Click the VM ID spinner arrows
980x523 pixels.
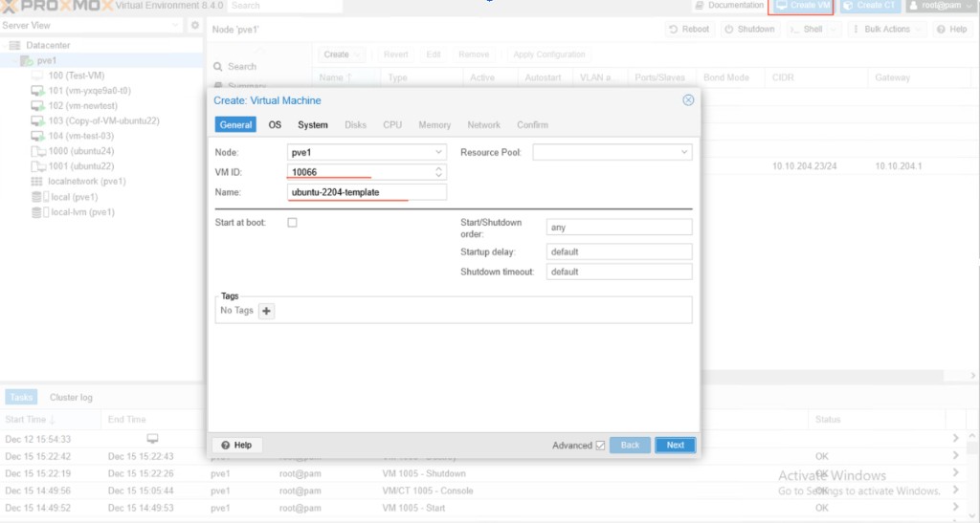pyautogui.click(x=438, y=172)
